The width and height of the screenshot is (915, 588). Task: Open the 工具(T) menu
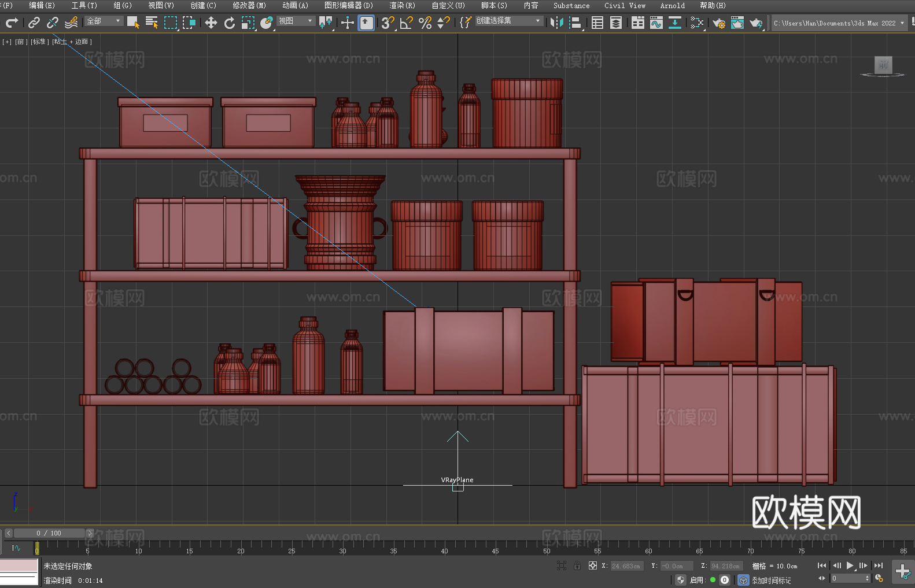click(84, 5)
